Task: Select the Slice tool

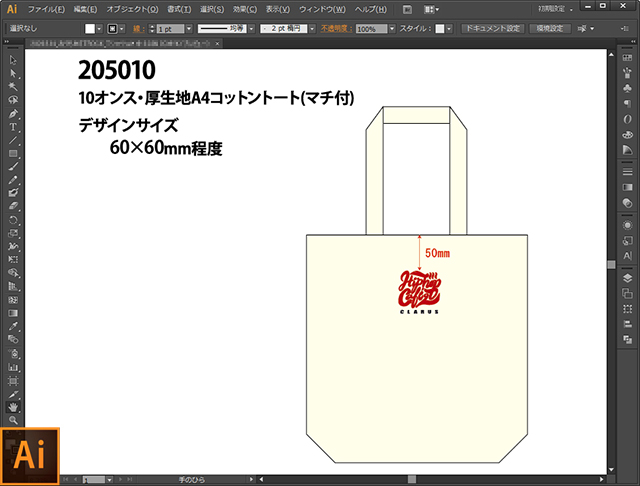Action: coord(13,394)
